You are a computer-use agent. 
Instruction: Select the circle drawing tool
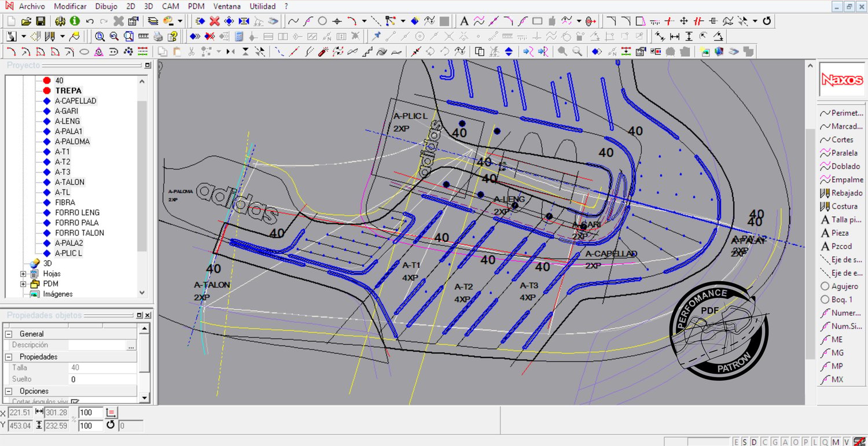click(322, 21)
